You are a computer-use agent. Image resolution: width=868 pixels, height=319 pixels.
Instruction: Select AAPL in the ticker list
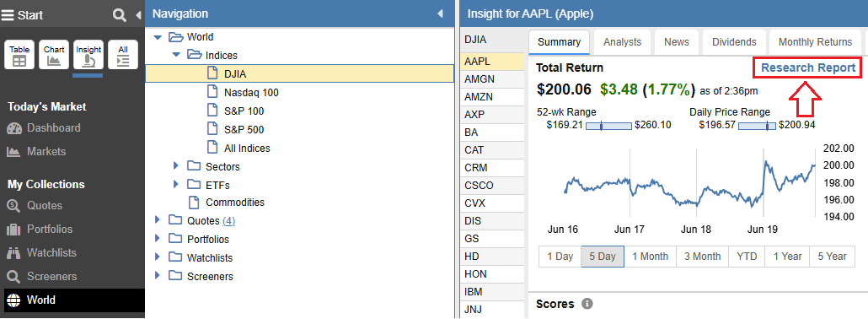pos(492,61)
